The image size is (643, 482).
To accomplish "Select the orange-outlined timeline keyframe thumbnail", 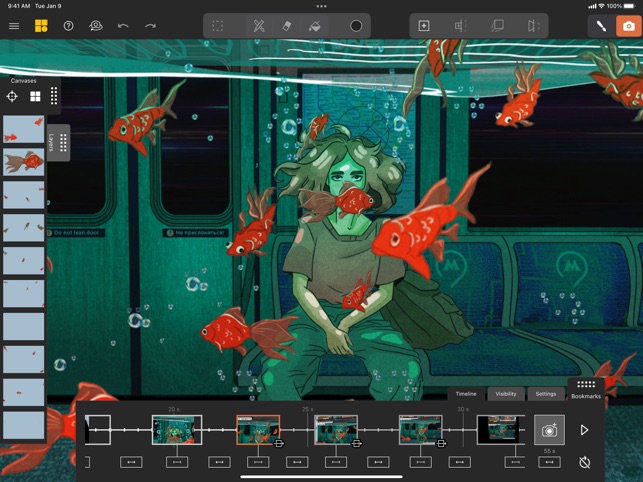I will point(257,429).
